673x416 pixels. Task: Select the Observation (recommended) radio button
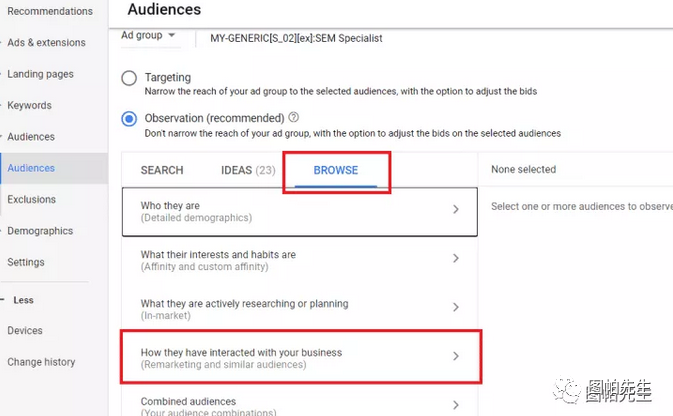(x=129, y=119)
